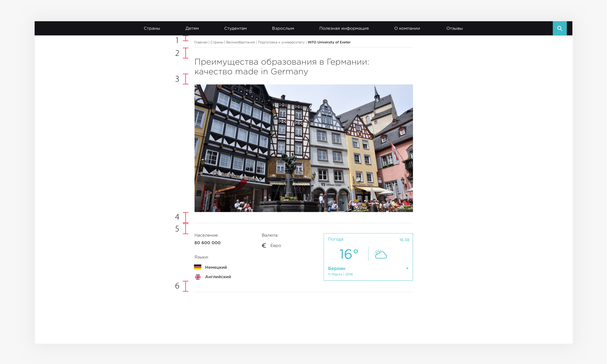Expand the Берлин city dropdown arrow
The image size is (607, 364).
pos(407,268)
